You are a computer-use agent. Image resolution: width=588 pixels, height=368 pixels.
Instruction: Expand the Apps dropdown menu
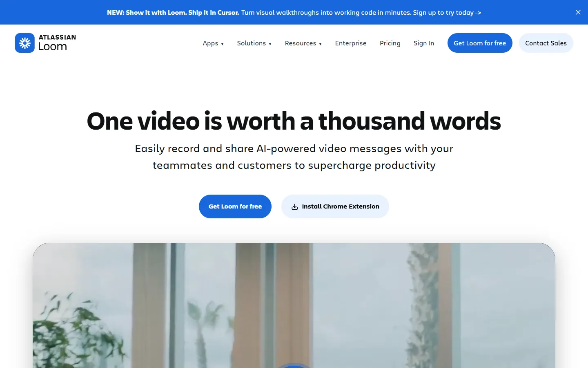click(213, 43)
